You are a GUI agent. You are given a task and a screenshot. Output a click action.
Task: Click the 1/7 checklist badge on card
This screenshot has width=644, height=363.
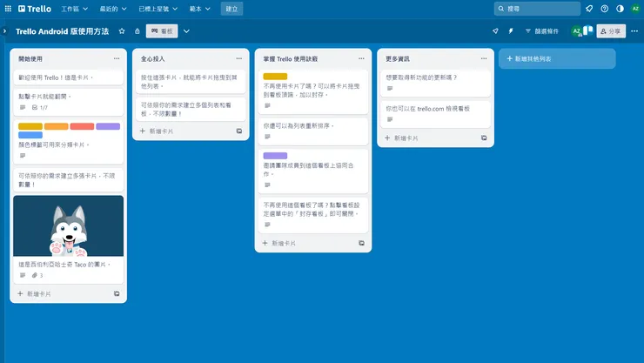40,108
